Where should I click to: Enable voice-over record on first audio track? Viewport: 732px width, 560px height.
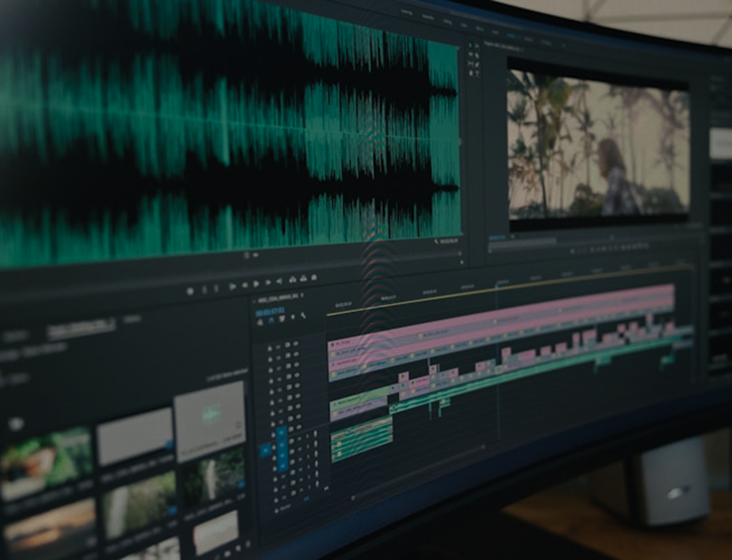315,434
